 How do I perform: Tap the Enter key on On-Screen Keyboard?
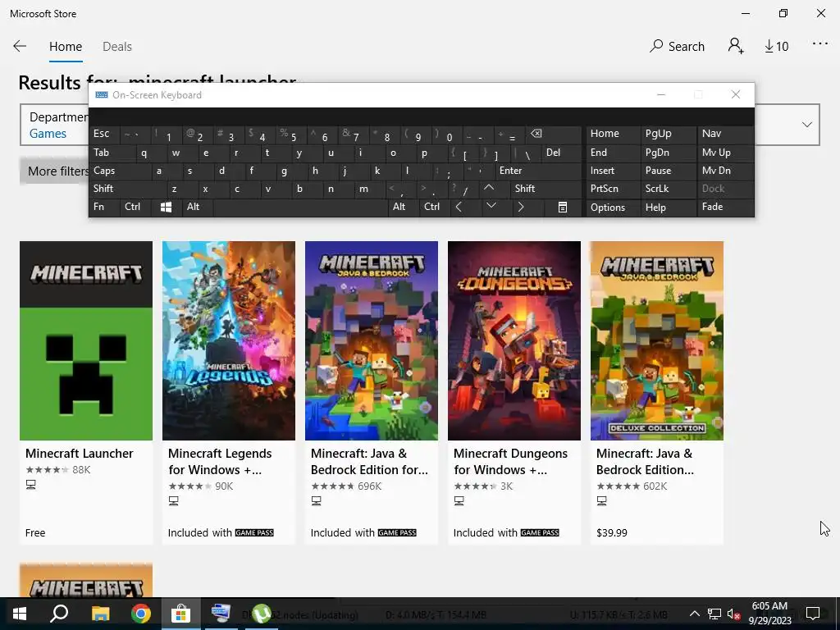[538, 171]
